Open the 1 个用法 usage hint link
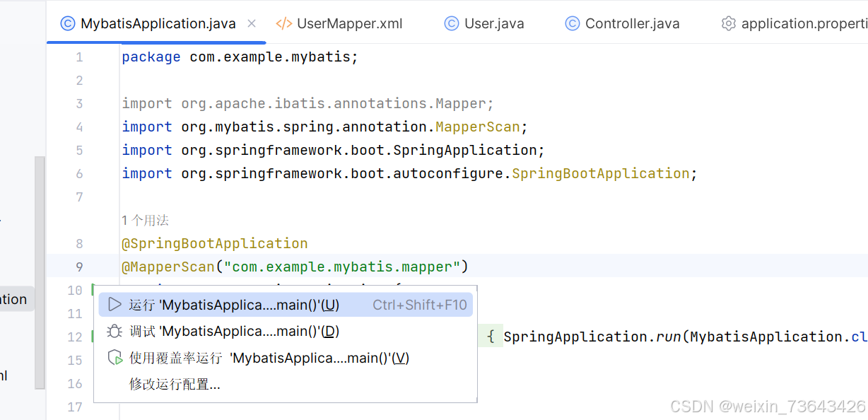The height and width of the screenshot is (420, 868). click(x=145, y=220)
